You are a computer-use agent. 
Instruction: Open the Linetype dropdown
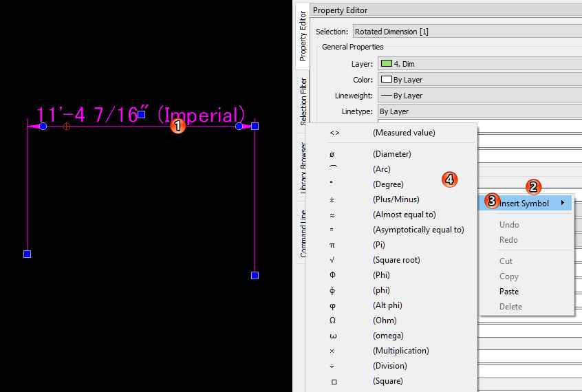tap(479, 111)
